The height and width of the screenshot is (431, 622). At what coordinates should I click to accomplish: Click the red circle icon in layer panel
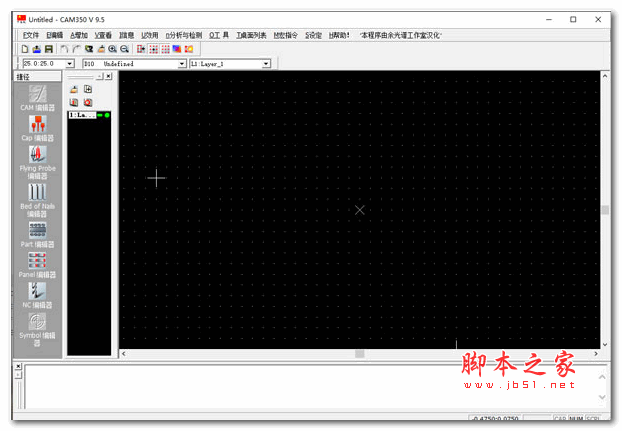pyautogui.click(x=88, y=102)
